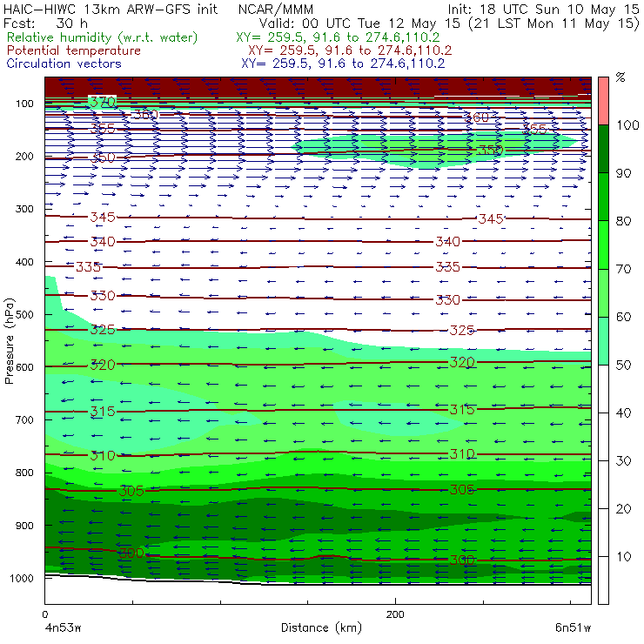The height and width of the screenshot is (644, 644).
Task: Click the right '330' contour label
Action: [448, 300]
